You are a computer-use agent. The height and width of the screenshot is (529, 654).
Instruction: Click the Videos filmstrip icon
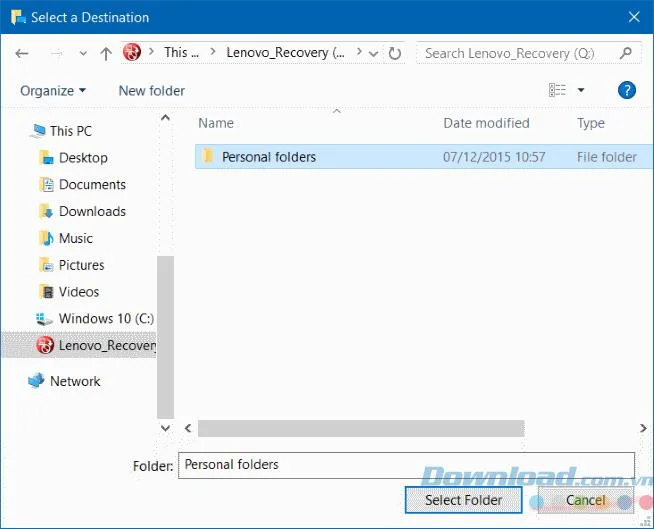(46, 292)
